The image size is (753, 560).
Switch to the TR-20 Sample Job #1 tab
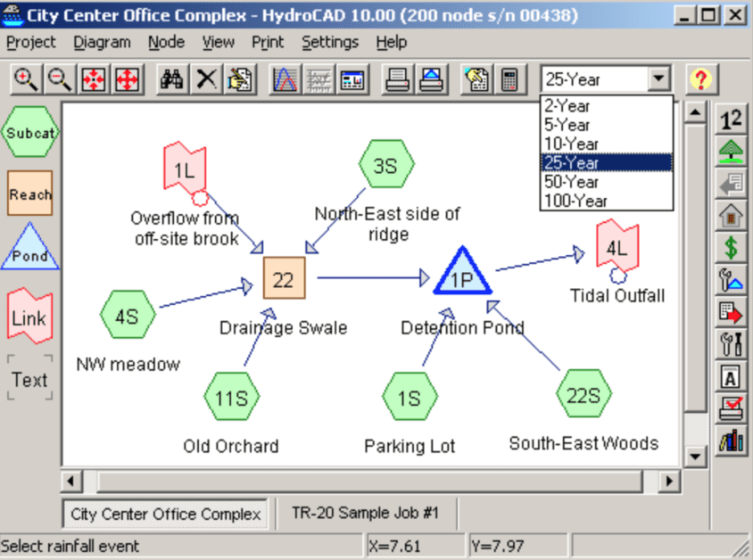[x=367, y=513]
